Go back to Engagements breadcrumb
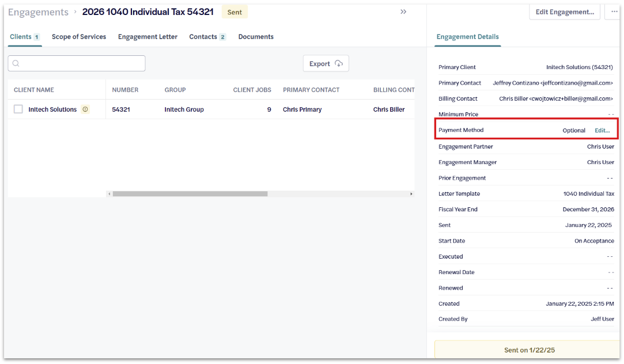624x364 pixels. click(x=38, y=12)
